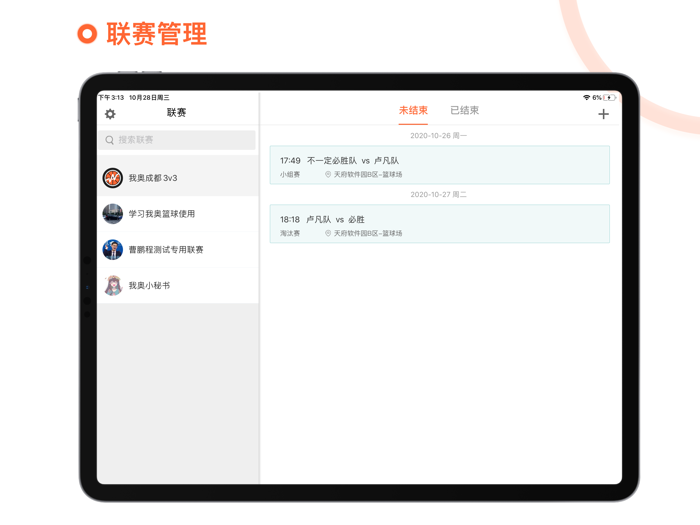700x525 pixels.
Task: Click the status bar date 10月28日周三
Action: (149, 97)
